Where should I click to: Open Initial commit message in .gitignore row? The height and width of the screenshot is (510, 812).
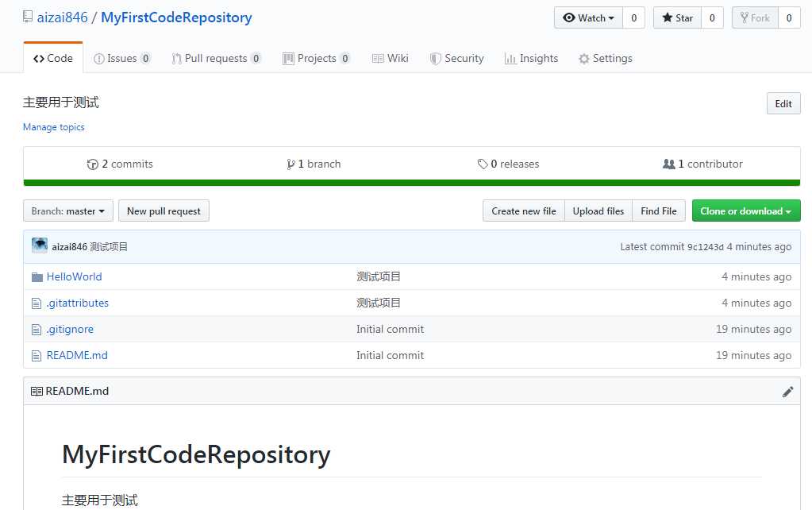click(x=390, y=329)
